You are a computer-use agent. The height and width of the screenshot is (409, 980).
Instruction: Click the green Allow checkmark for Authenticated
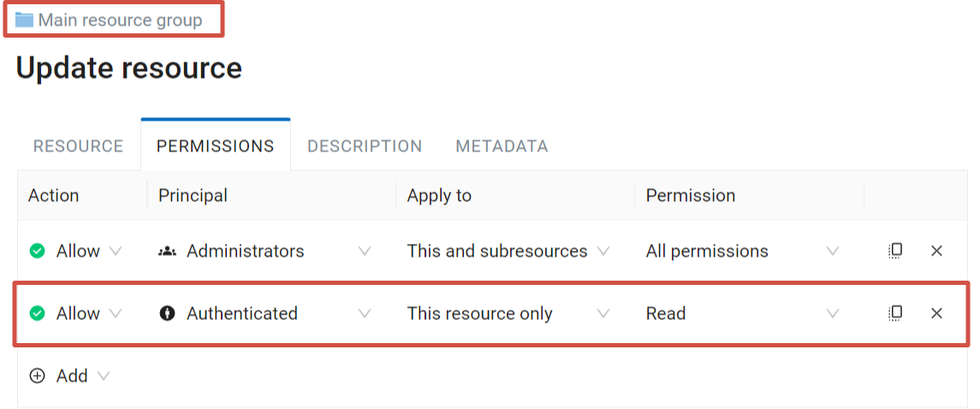click(38, 313)
